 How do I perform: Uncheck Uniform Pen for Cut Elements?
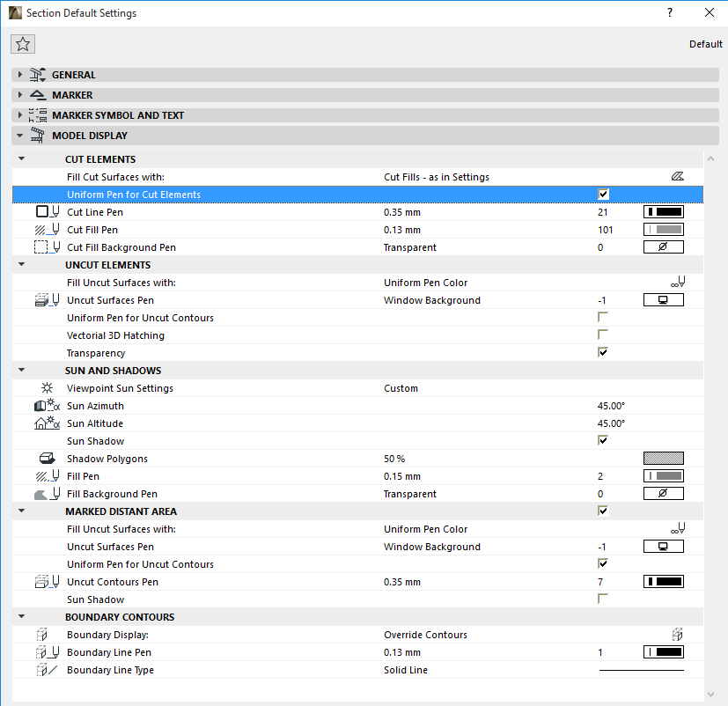point(603,194)
